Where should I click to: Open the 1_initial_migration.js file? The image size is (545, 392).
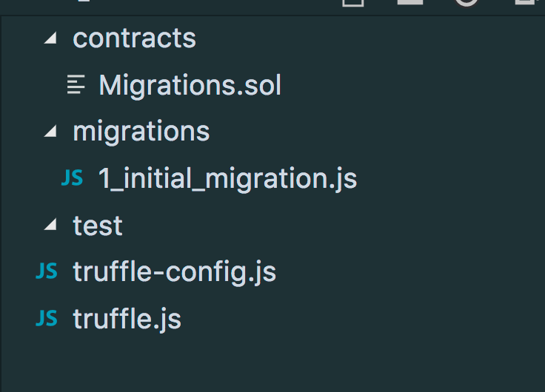pos(227,178)
